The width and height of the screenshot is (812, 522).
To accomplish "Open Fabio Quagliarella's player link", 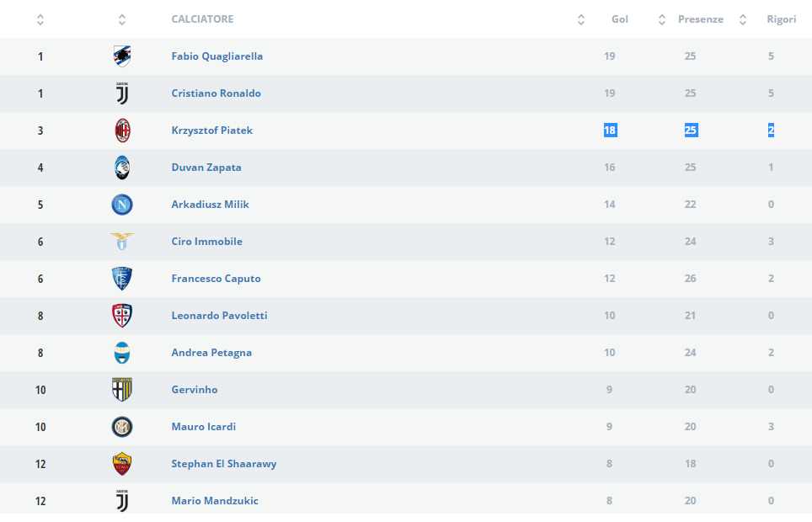I will click(x=217, y=56).
